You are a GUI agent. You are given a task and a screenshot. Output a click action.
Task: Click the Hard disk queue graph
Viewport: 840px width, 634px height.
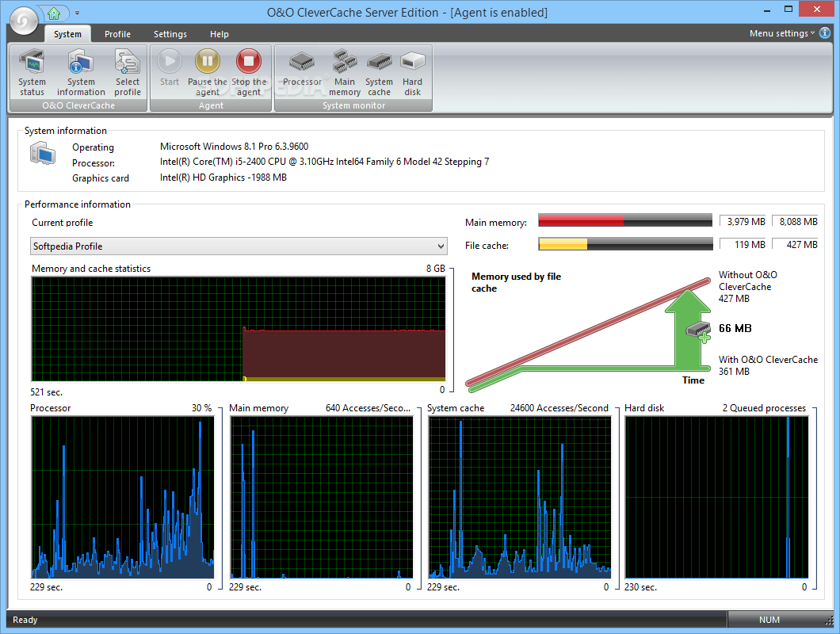tap(717, 498)
